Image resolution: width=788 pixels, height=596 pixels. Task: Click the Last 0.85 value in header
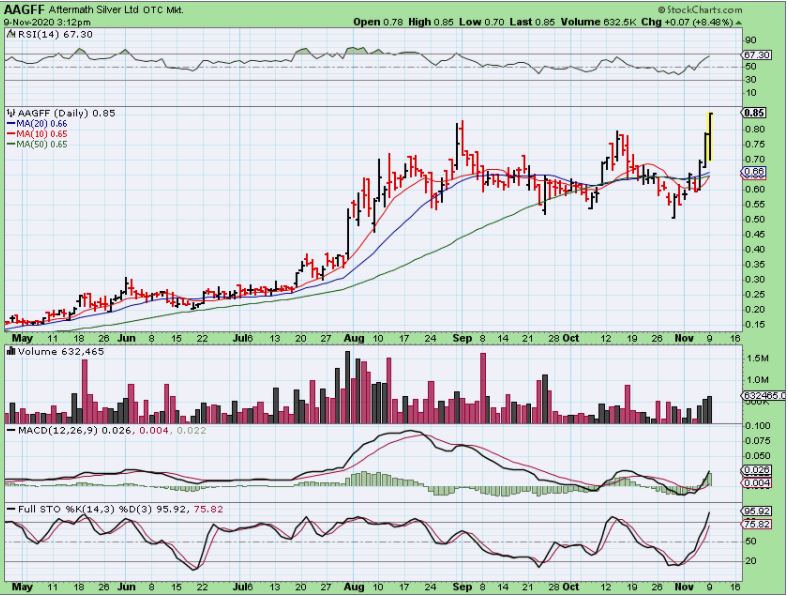[533, 22]
